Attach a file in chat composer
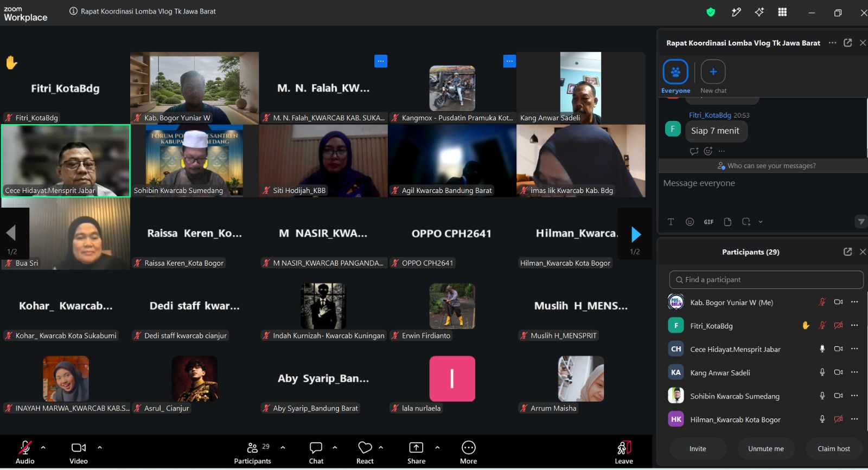 point(727,222)
